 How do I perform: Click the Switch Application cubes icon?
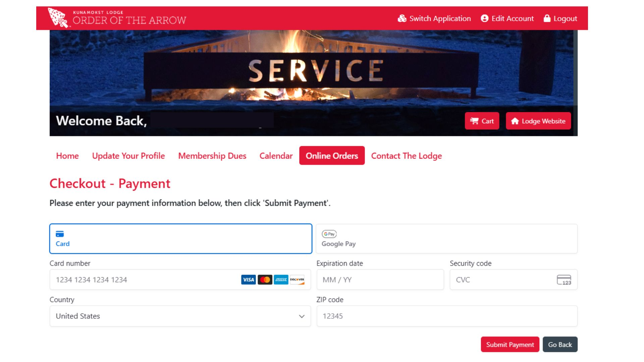pyautogui.click(x=402, y=18)
